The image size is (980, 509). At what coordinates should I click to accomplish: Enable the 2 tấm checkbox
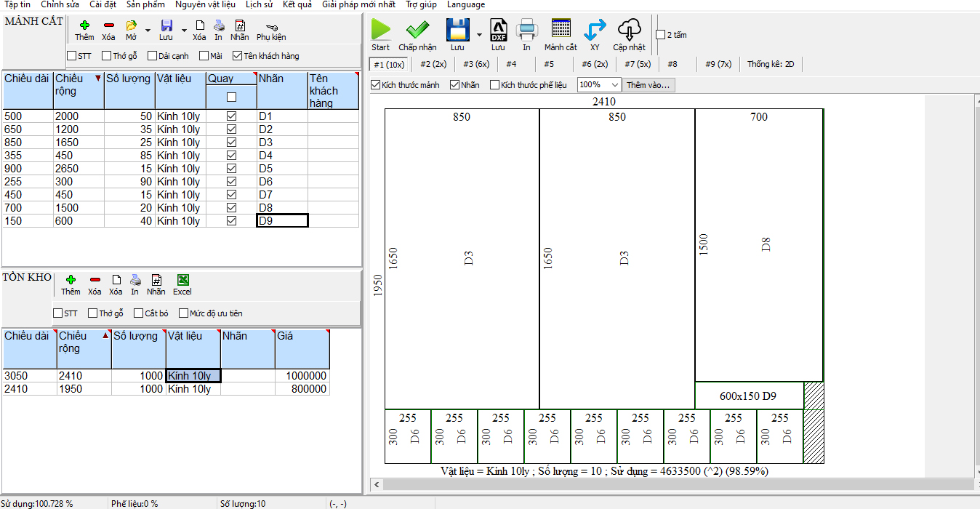(x=660, y=35)
